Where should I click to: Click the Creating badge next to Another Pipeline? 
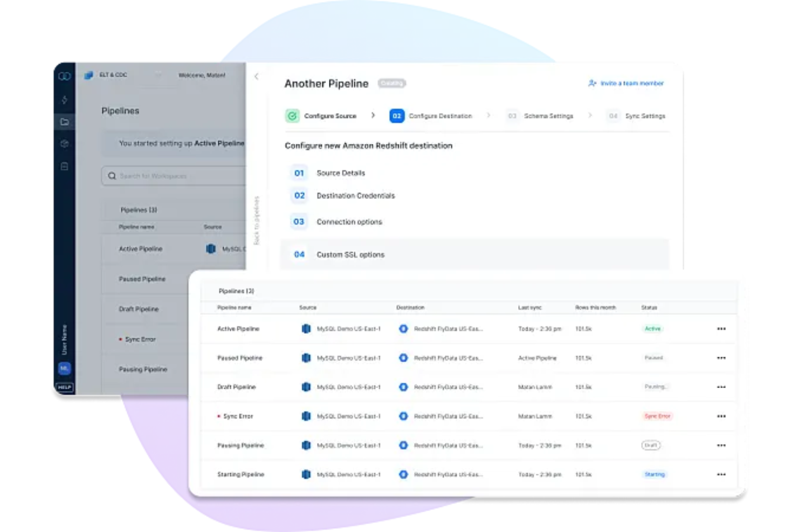point(391,83)
